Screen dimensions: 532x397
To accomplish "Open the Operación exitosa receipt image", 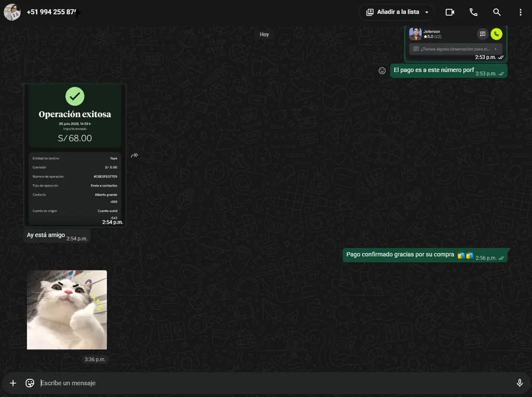I will point(75,155).
